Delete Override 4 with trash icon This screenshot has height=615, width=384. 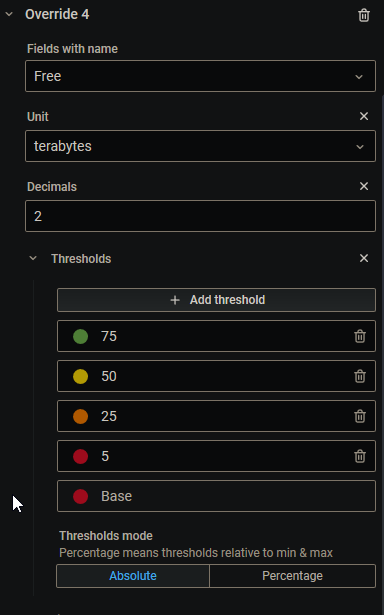coord(364,15)
